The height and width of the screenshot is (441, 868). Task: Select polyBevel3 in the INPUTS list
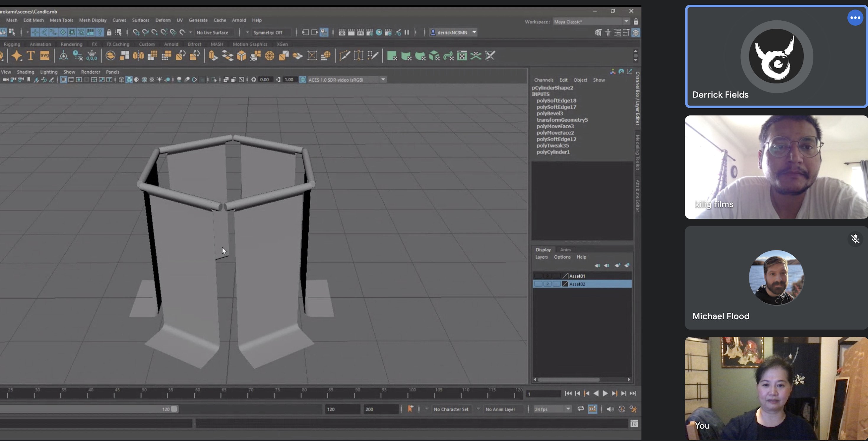[550, 113]
